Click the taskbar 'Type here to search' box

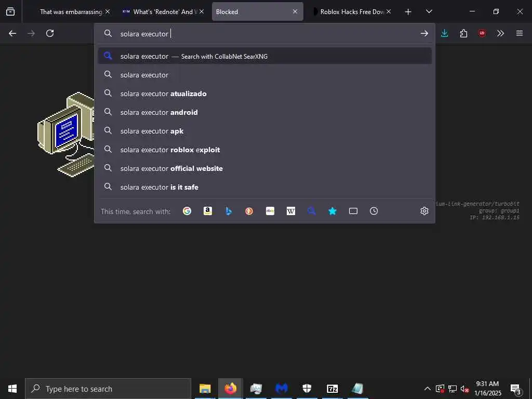coord(108,389)
